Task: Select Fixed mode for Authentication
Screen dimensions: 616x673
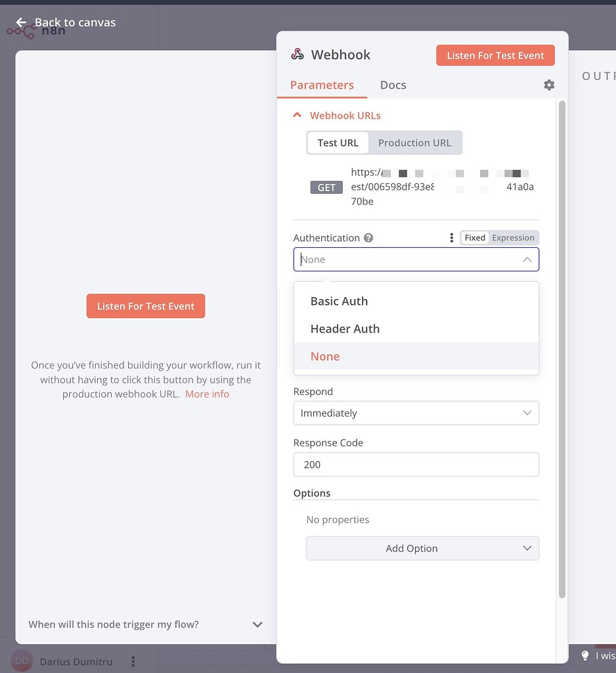Action: tap(474, 237)
